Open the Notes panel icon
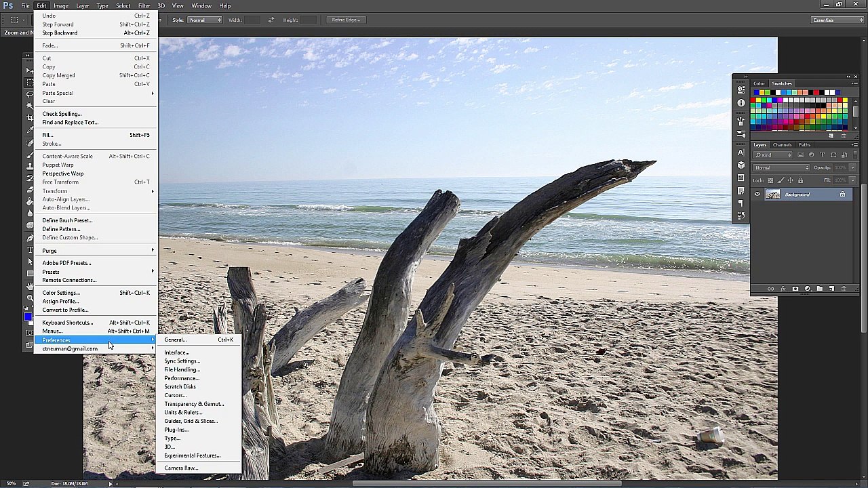Viewport: 868px width, 488px height. pos(741,190)
